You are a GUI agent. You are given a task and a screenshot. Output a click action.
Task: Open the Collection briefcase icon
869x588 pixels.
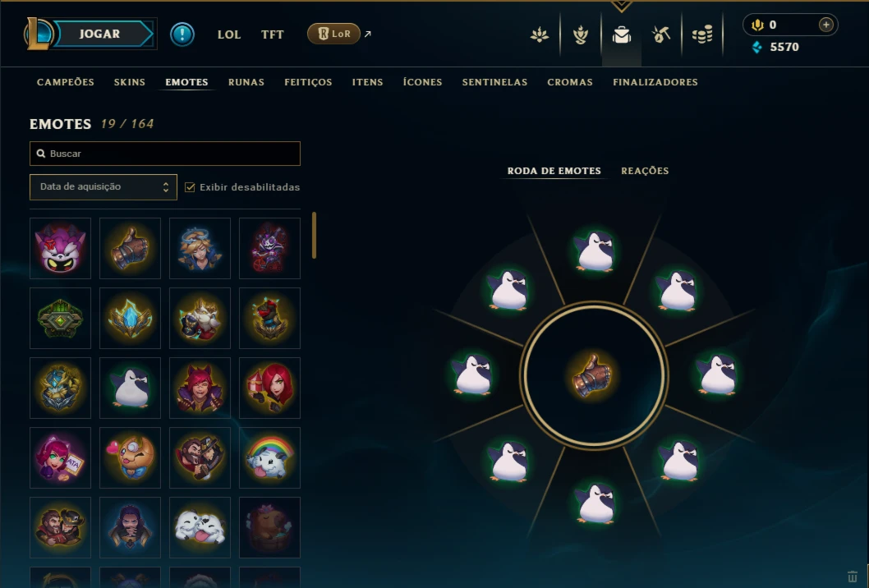click(621, 35)
